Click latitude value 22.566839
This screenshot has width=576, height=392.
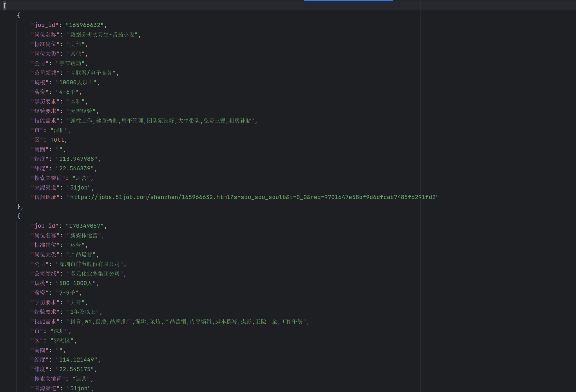tap(75, 168)
